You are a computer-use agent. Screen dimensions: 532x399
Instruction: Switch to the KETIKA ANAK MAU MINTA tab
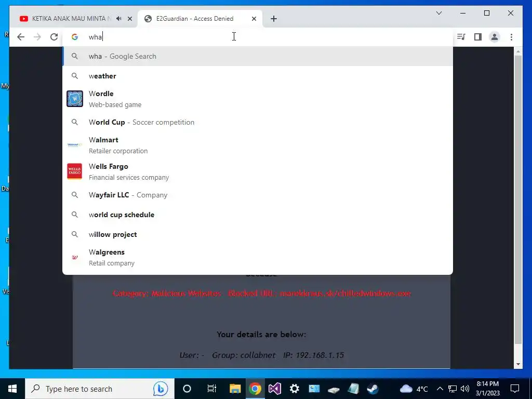(x=71, y=19)
